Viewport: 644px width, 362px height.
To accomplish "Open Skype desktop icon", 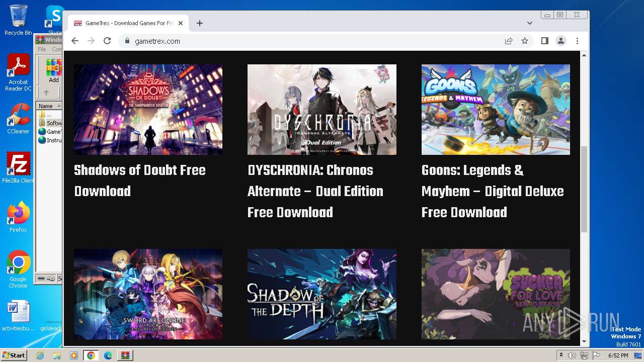I will click(x=54, y=20).
